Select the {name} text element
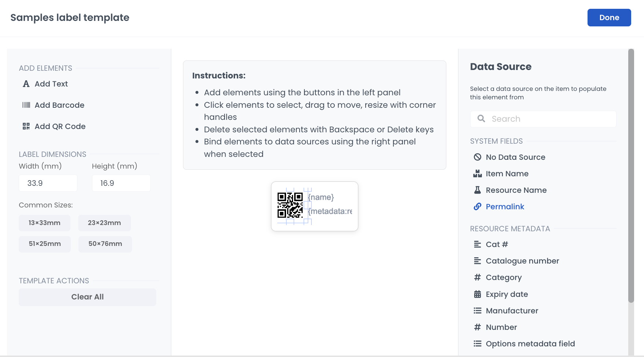 tap(321, 197)
